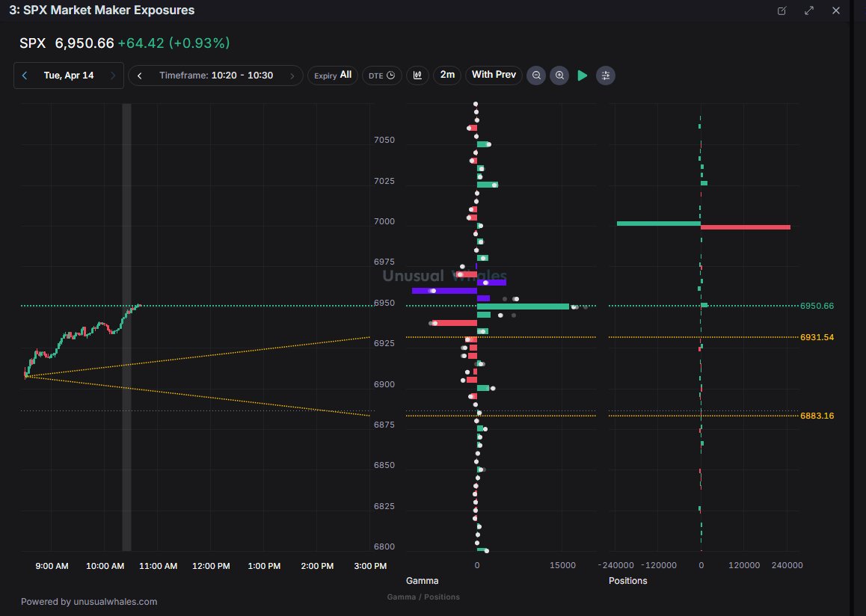Click the 1:00 PM time axis label
Screen dimensions: 866x616
[x=264, y=567]
